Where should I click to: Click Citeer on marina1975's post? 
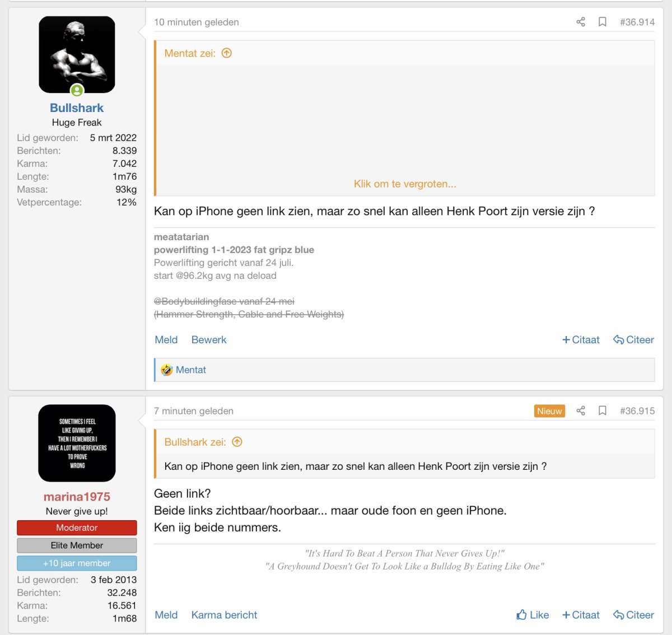pyautogui.click(x=634, y=615)
